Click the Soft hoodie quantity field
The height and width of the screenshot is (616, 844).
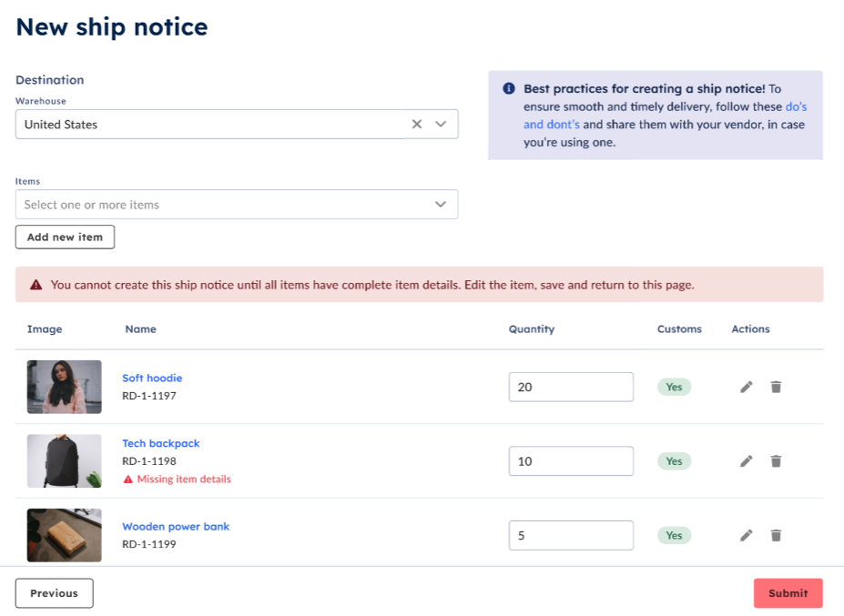click(x=571, y=387)
